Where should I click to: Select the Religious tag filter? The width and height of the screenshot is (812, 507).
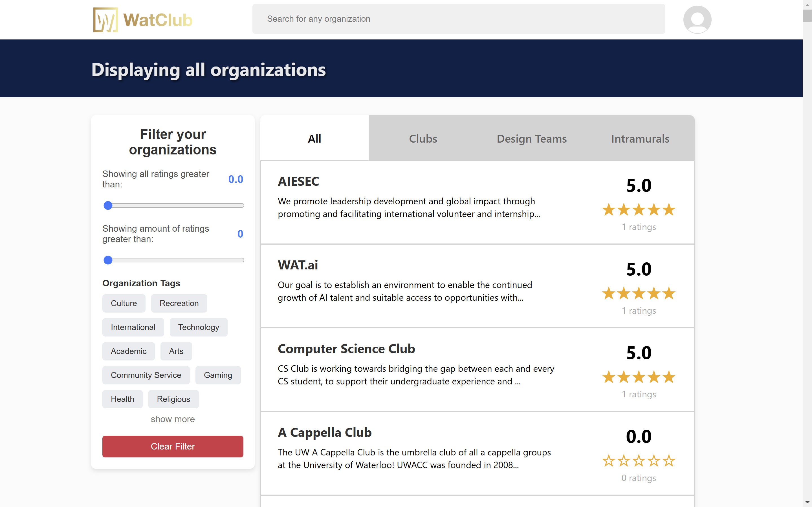tap(173, 399)
